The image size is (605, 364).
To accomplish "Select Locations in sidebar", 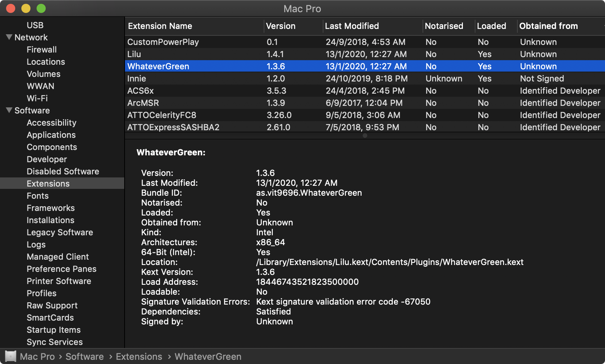I will tap(46, 62).
